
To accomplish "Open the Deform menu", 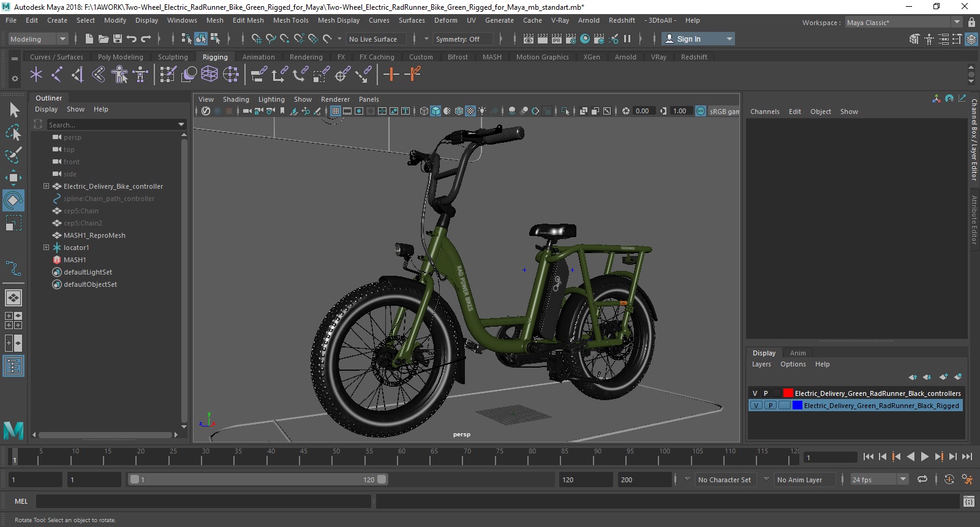I will point(446,20).
